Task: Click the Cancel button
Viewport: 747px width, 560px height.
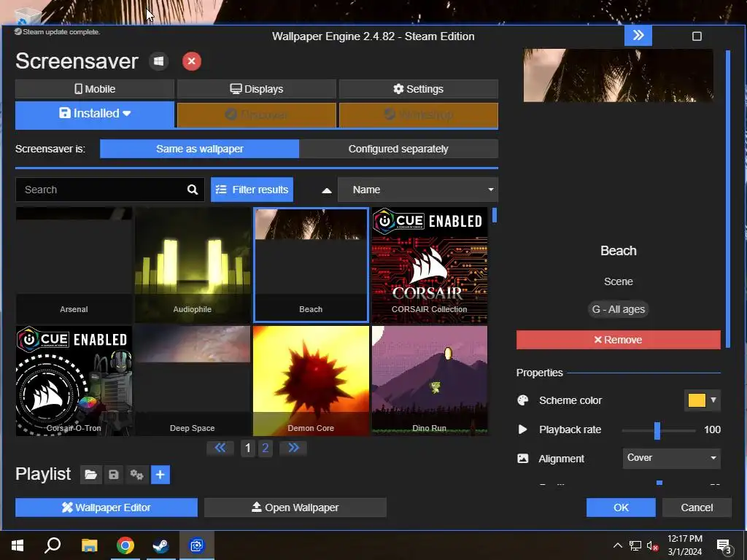Action: pyautogui.click(x=697, y=507)
